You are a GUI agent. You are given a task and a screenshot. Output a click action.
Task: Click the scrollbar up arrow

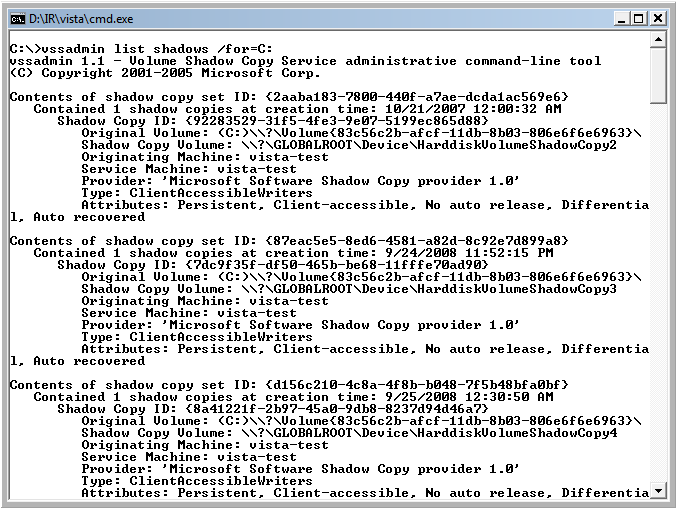(x=658, y=40)
